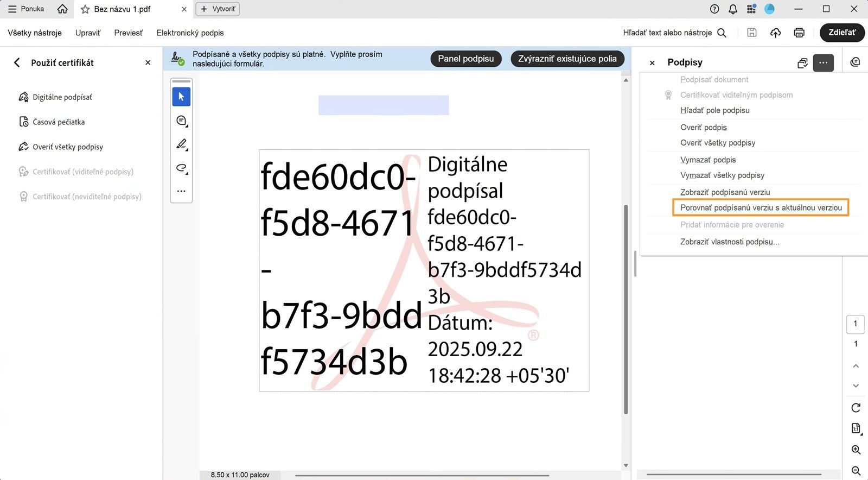This screenshot has width=868, height=480.
Task: Click Zobraziť vlastnosti podpisu menu item
Action: [x=730, y=242]
